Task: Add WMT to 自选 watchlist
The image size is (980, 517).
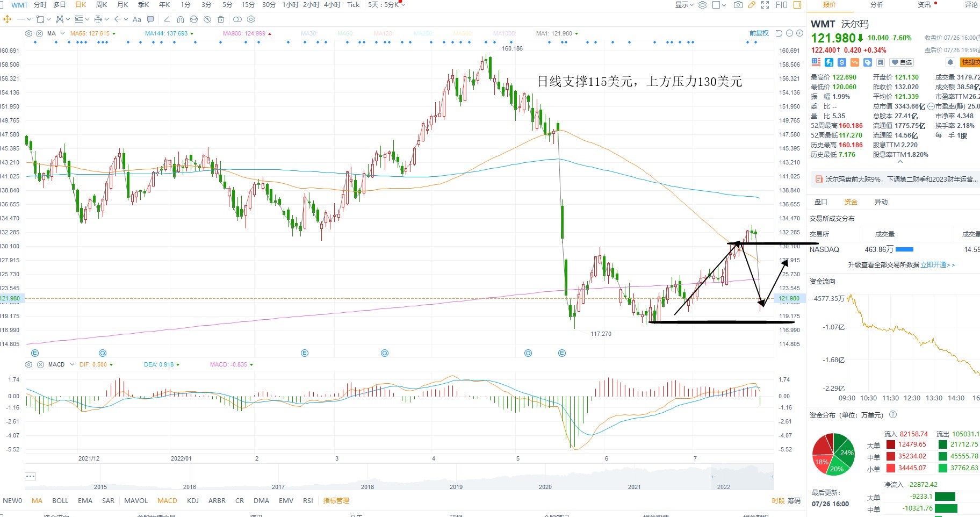Action: point(902,62)
